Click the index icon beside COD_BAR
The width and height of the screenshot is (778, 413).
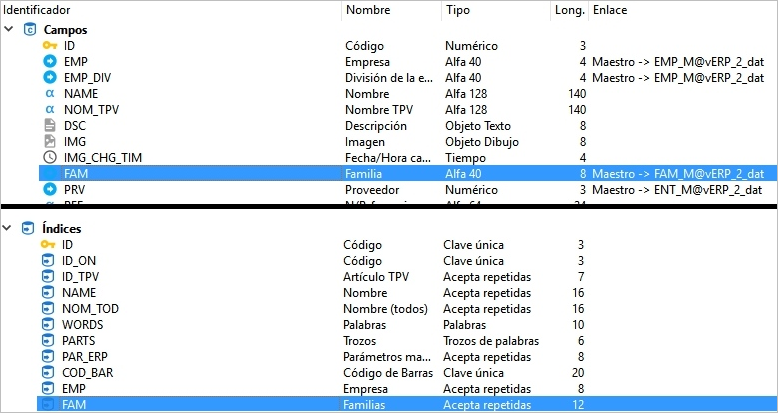pyautogui.click(x=49, y=373)
